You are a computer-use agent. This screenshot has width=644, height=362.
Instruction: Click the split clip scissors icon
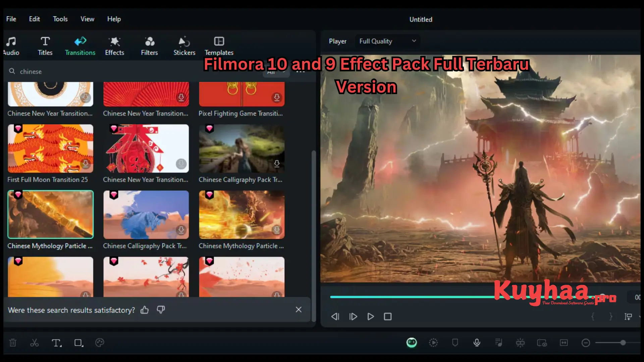35,343
